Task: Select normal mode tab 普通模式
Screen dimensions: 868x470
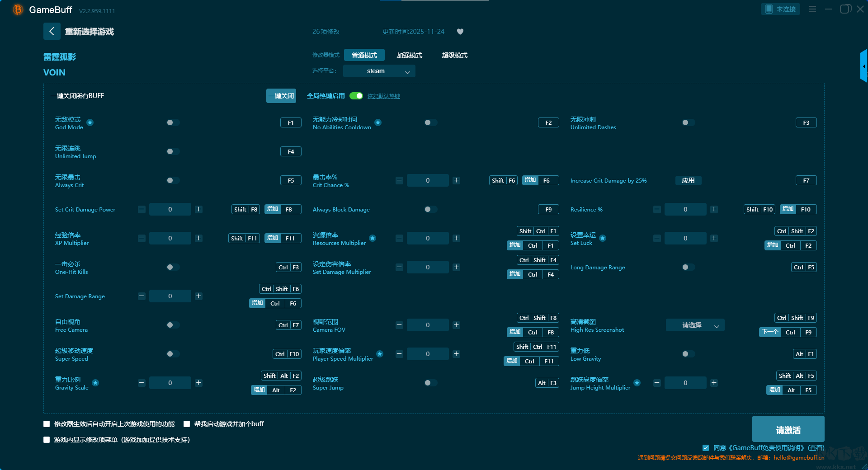Action: click(364, 55)
